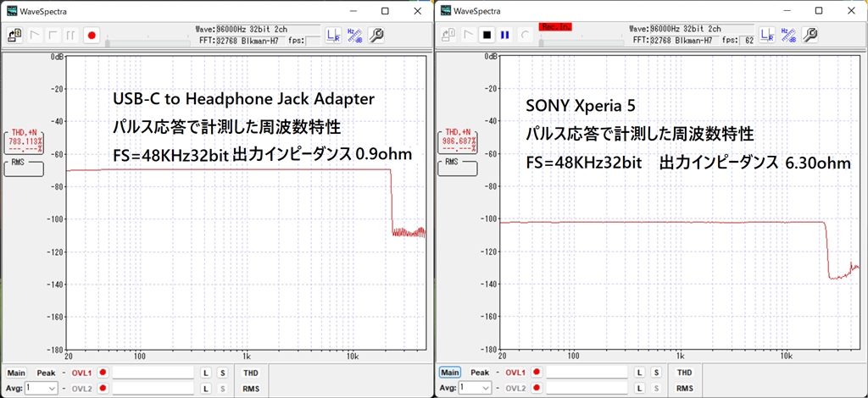
Task: Click the RMS readout box in left window
Action: click(x=23, y=168)
